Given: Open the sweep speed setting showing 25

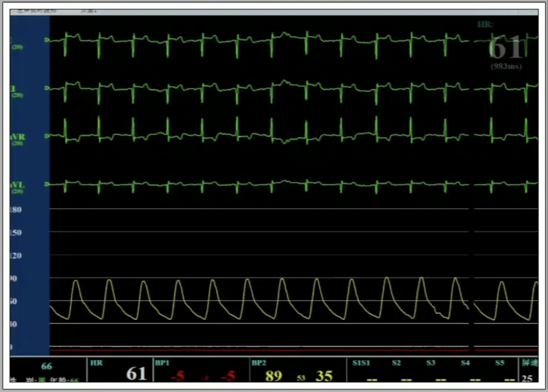Looking at the screenshot, I should (526, 377).
